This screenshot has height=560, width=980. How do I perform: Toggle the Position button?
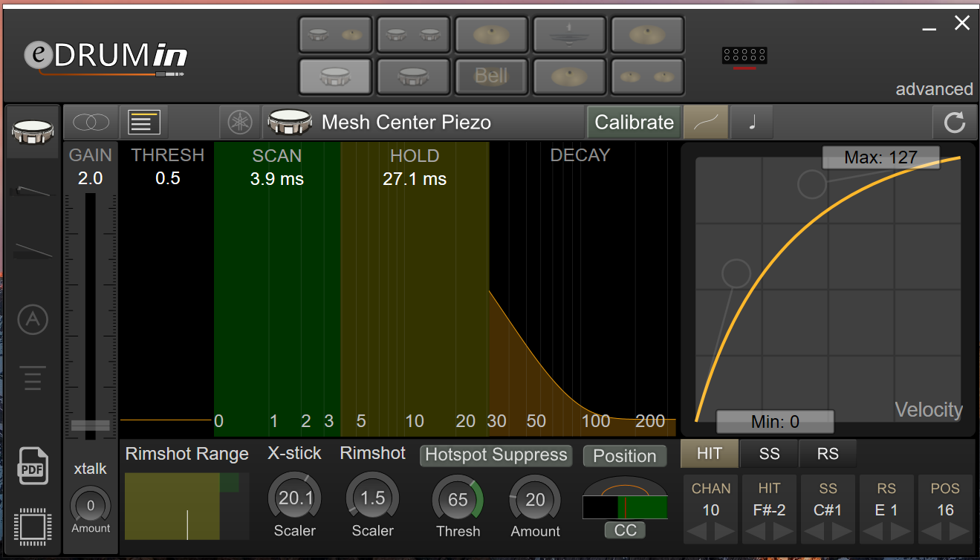pyautogui.click(x=625, y=456)
